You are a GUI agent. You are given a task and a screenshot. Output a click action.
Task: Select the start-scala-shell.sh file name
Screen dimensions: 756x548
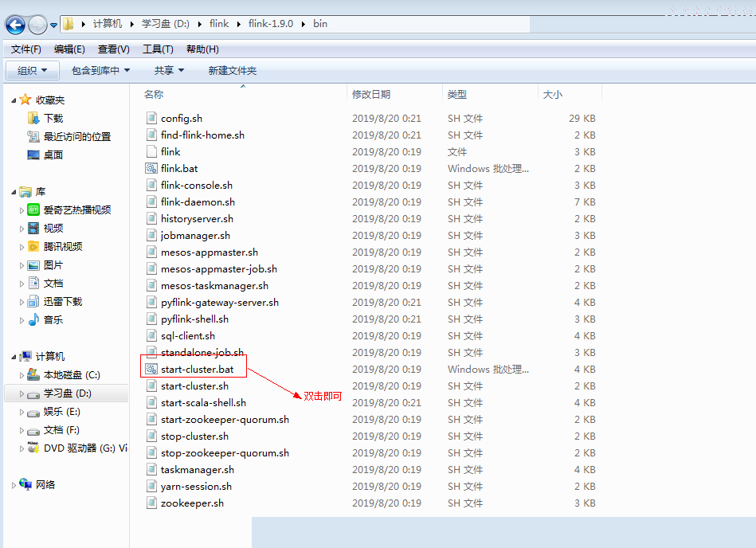click(x=203, y=402)
